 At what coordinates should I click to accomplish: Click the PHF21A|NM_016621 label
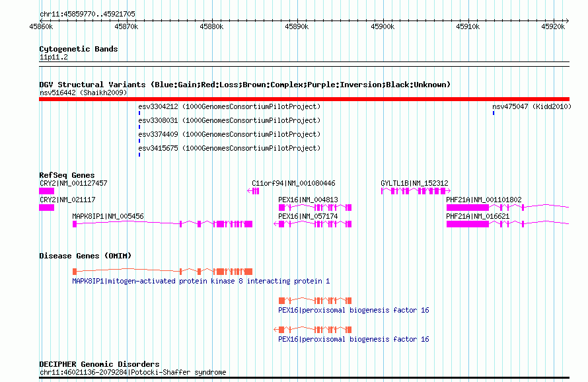point(478,216)
